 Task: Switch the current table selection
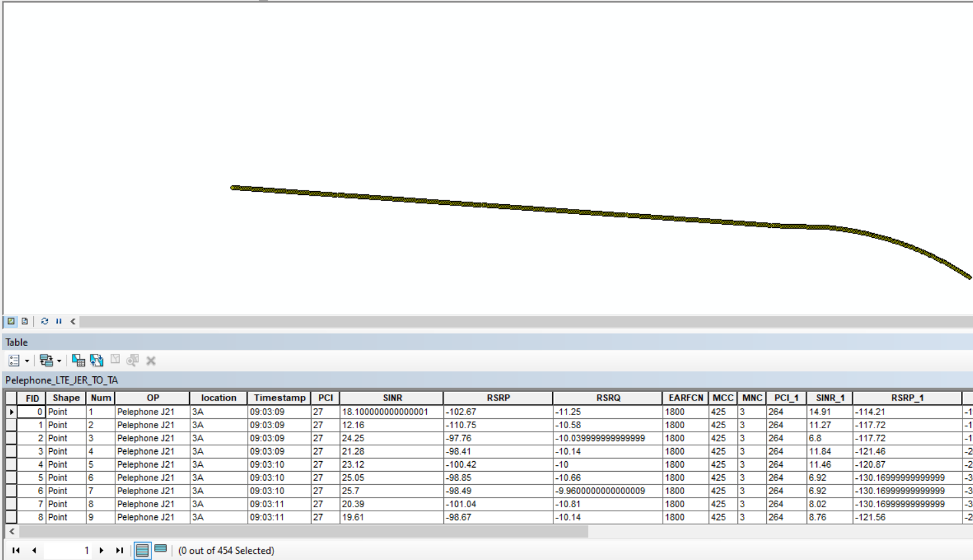[96, 361]
